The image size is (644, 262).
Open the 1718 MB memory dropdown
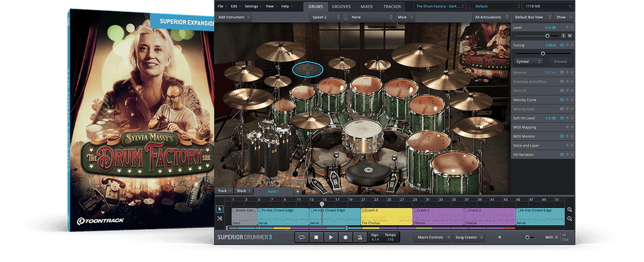(x=548, y=6)
